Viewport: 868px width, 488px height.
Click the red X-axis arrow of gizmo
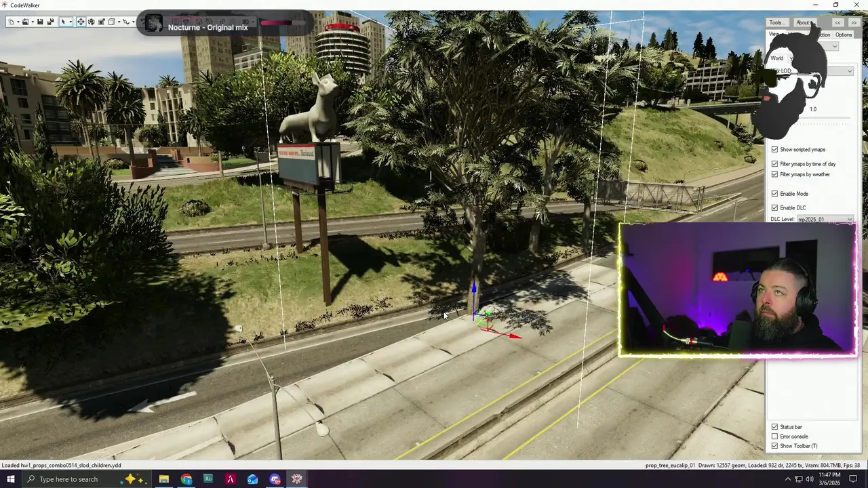515,336
